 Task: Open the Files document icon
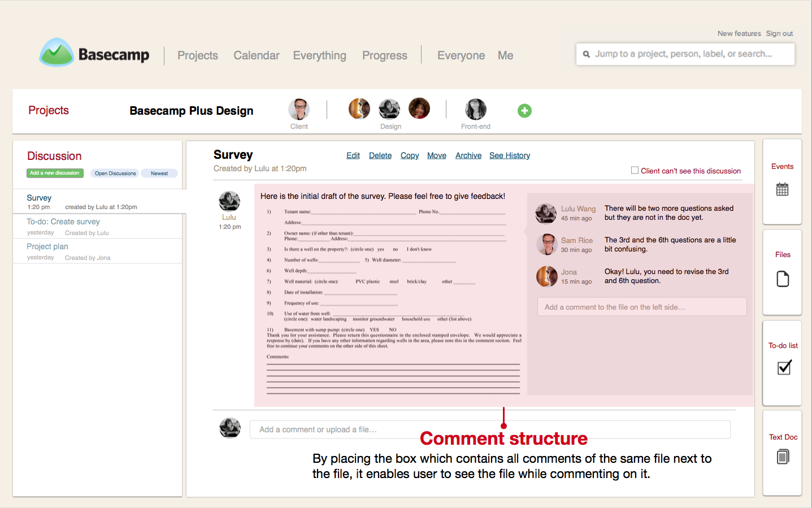click(x=783, y=279)
